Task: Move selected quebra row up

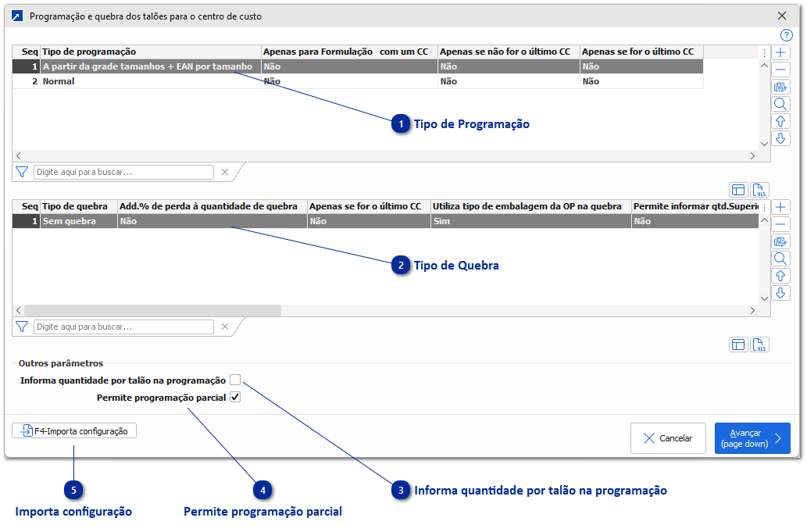Action: coord(780,276)
